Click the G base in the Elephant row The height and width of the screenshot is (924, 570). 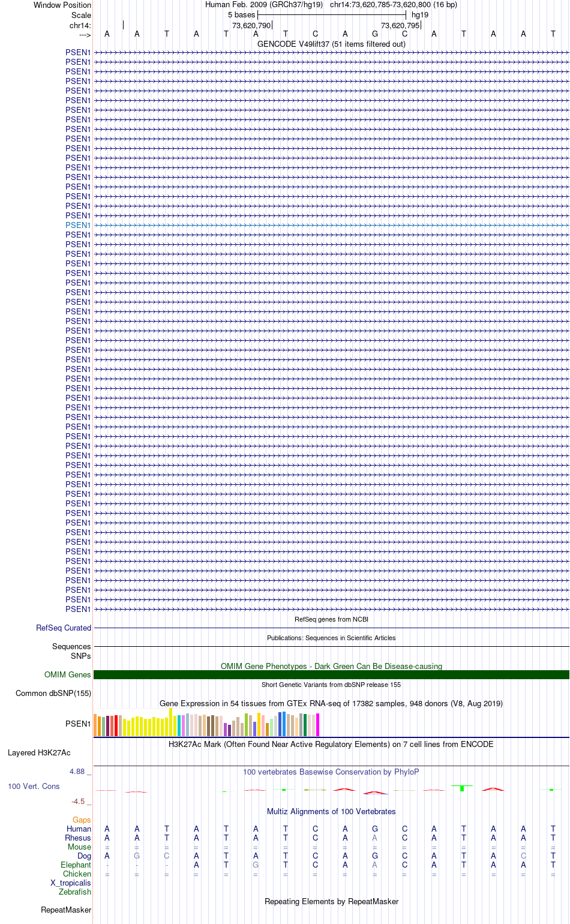256,865
